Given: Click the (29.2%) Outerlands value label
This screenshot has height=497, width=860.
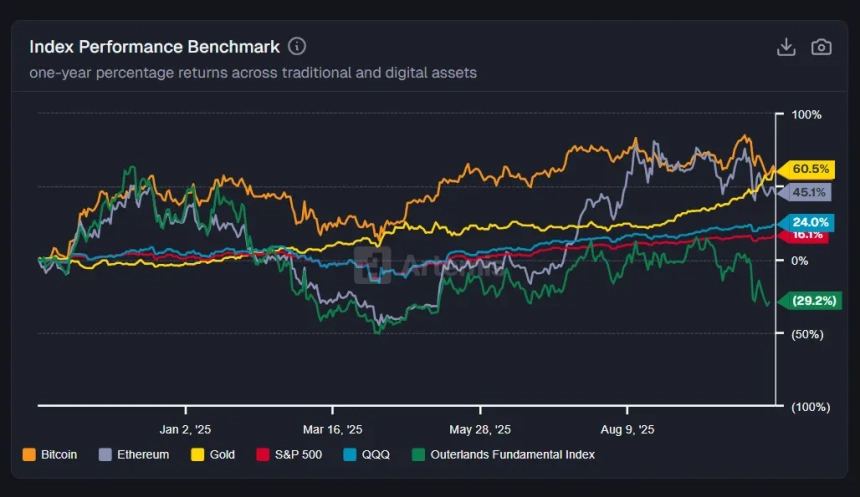Looking at the screenshot, I should (x=812, y=300).
